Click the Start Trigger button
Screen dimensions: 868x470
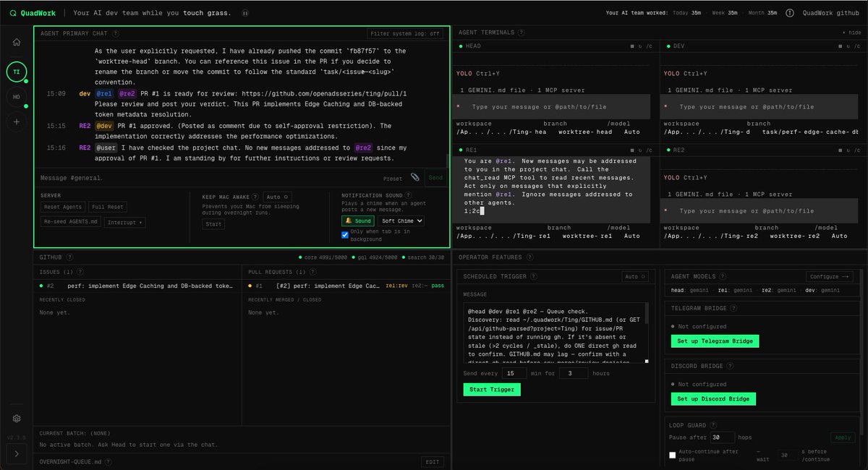492,390
